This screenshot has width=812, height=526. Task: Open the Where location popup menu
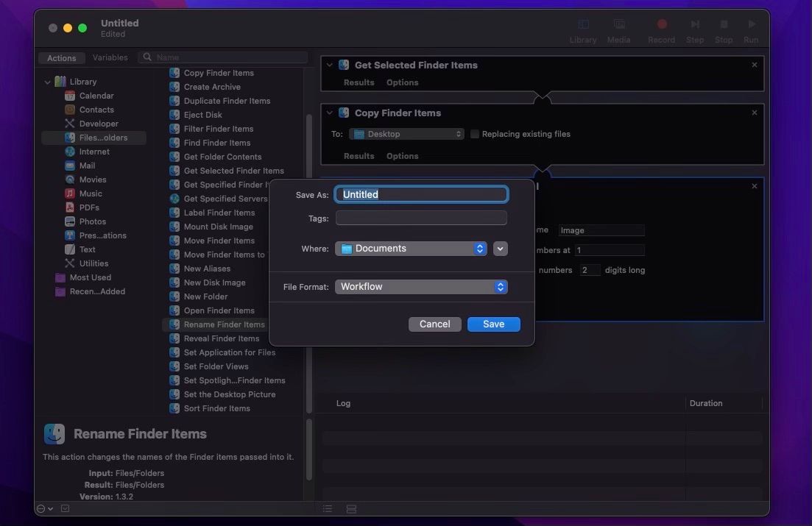pyautogui.click(x=410, y=248)
